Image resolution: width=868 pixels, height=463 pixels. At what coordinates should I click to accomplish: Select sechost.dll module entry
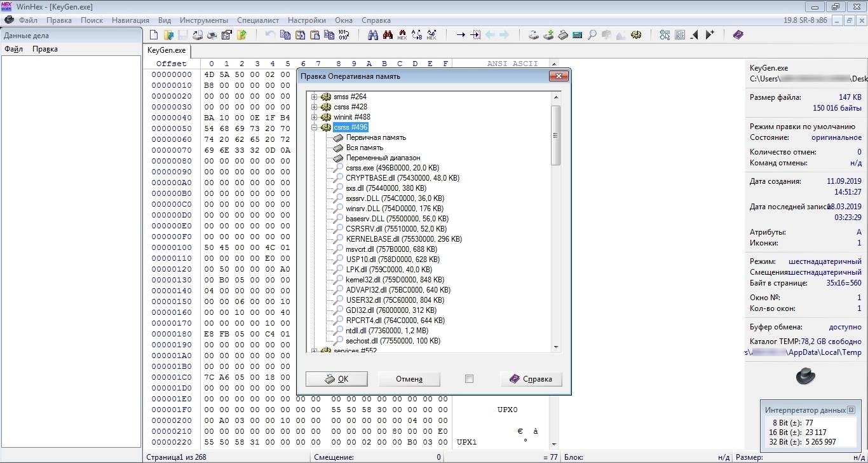(393, 341)
